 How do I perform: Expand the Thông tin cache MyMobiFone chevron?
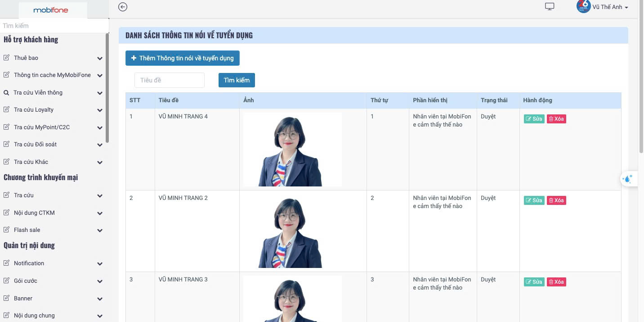[x=100, y=76]
